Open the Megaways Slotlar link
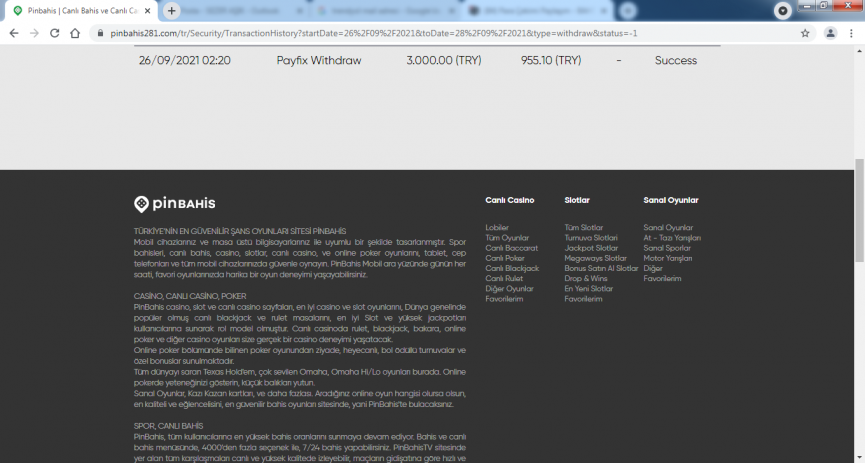The height and width of the screenshot is (463, 865). coord(595,258)
